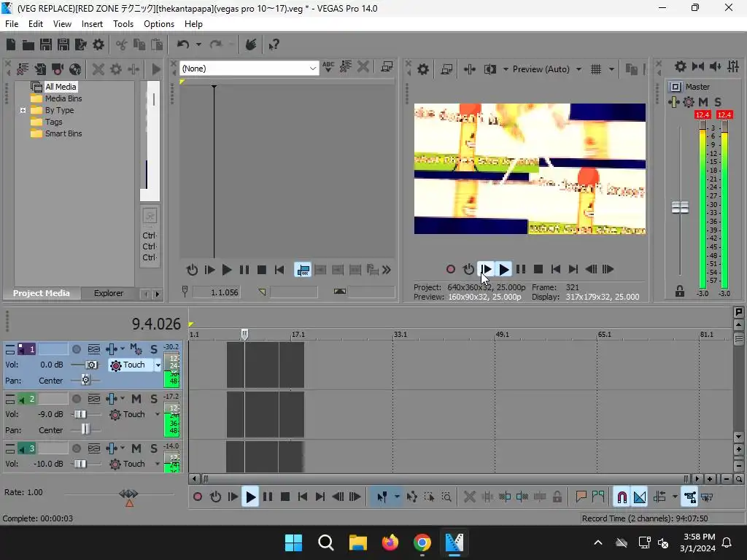Open the Tools menu

tap(123, 24)
